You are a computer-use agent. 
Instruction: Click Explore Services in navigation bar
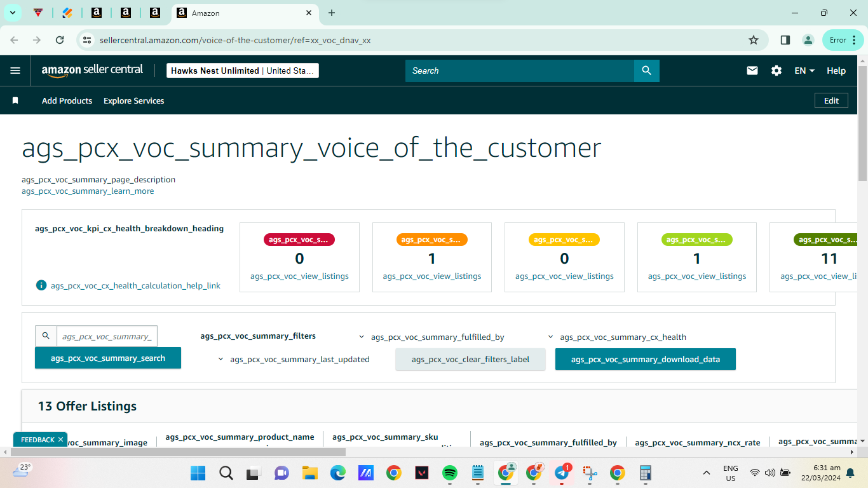click(x=133, y=100)
